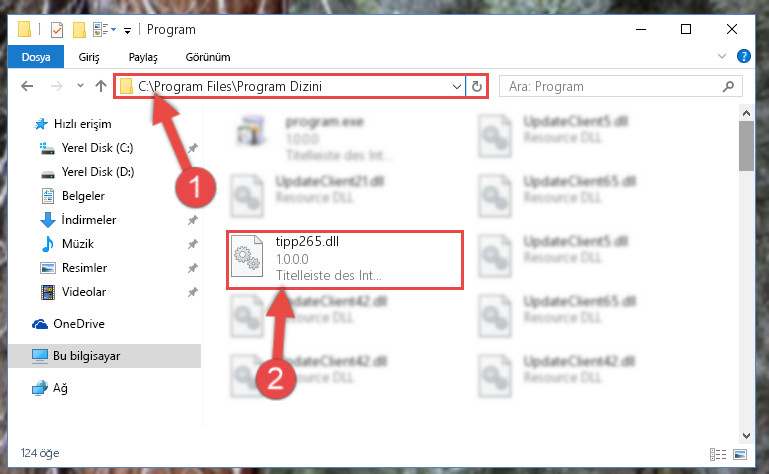This screenshot has width=769, height=474.
Task: Unpin İndirmeler via its pin icon
Action: point(193,220)
